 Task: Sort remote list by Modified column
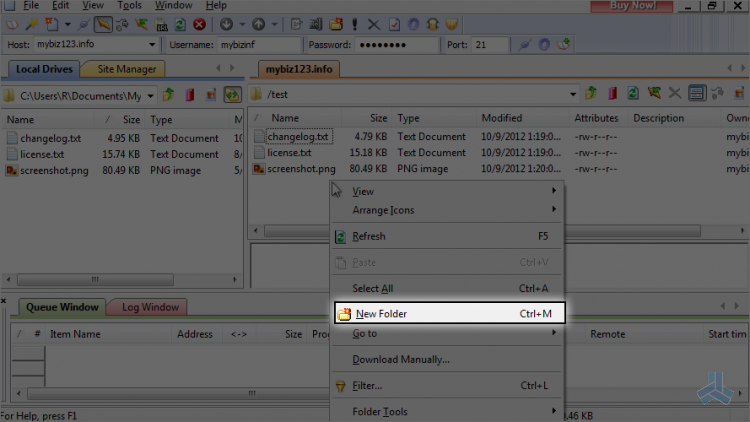click(522, 118)
